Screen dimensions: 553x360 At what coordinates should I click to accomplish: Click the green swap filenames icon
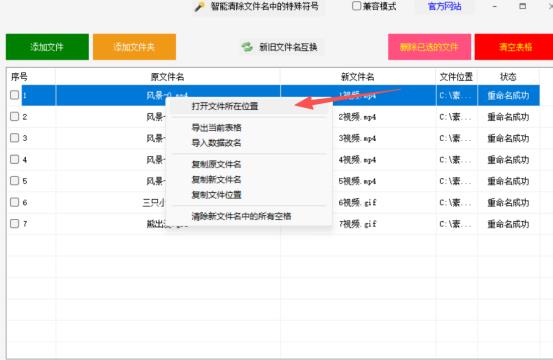(247, 47)
